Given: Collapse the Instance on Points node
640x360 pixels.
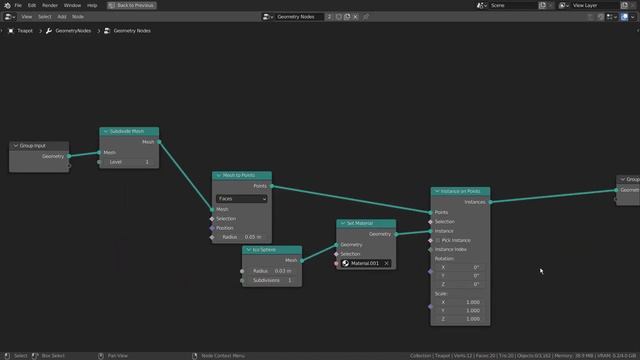Looking at the screenshot, I should click(x=437, y=191).
